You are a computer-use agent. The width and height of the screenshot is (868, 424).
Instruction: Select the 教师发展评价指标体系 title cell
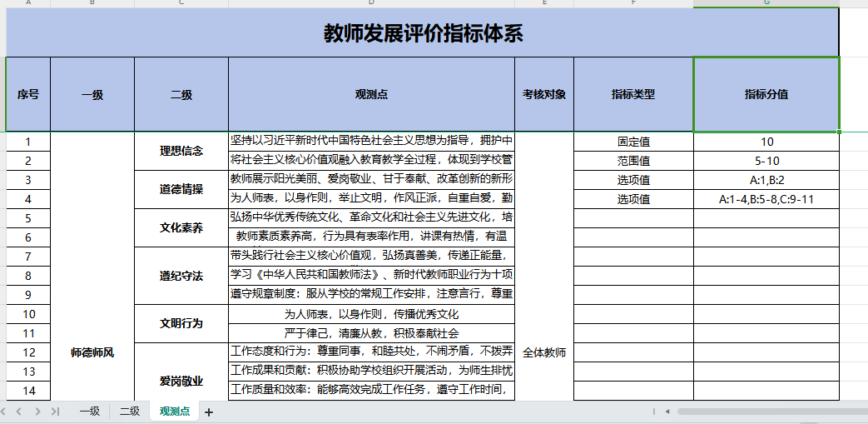[422, 32]
